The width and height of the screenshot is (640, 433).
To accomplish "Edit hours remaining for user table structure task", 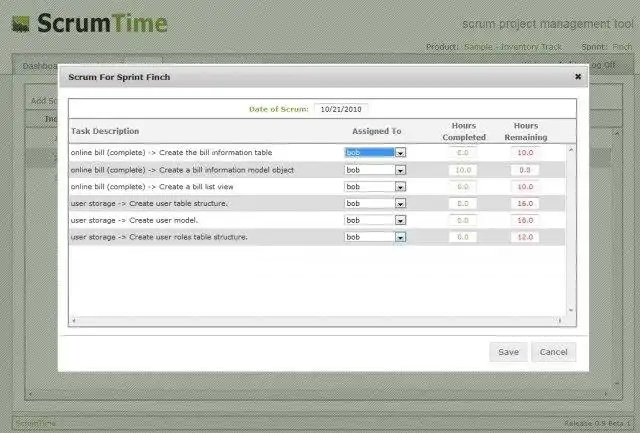I will 525,204.
